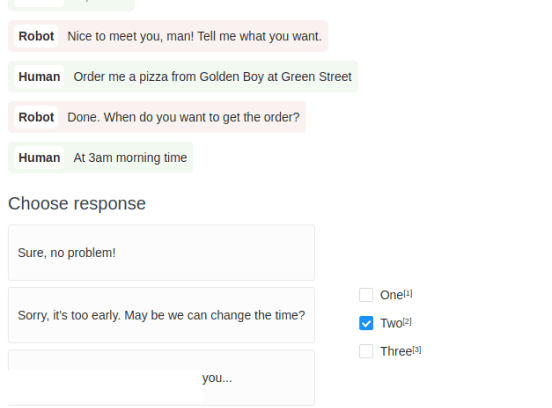Select the "Sure, no problem!" response
Screen dimensions: 552x408
coord(161,253)
